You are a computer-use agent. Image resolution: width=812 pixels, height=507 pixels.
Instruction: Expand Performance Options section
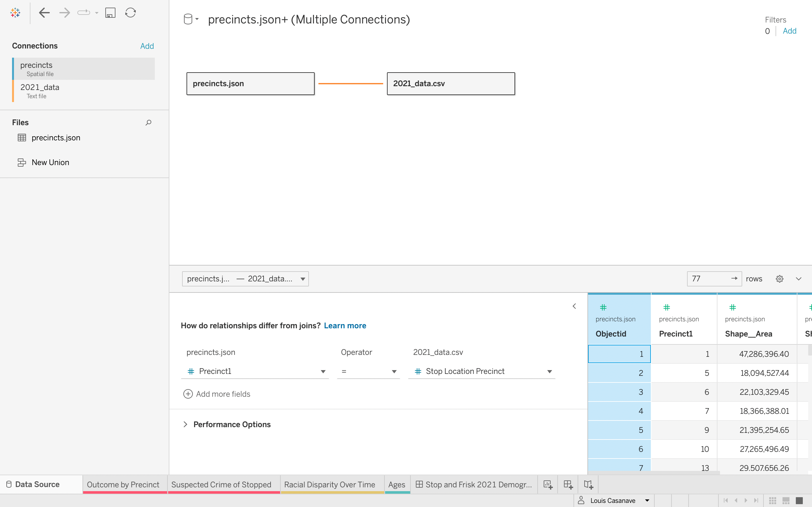[185, 424]
